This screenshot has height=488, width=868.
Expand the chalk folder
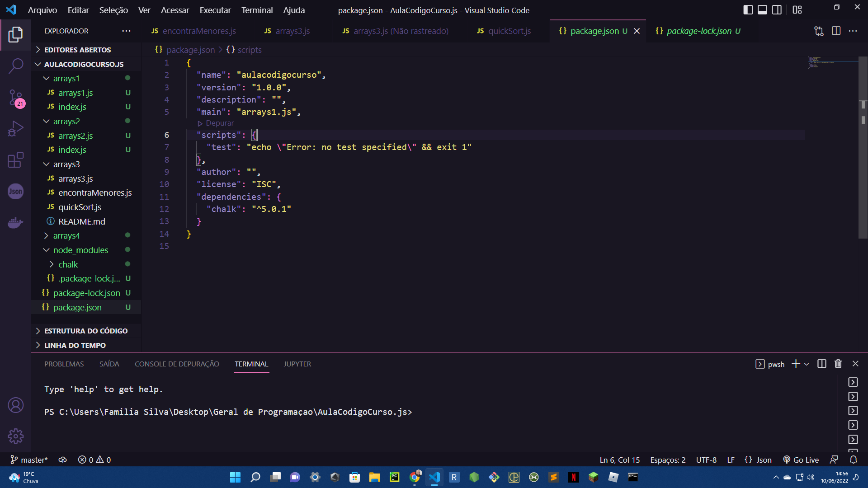click(x=68, y=265)
